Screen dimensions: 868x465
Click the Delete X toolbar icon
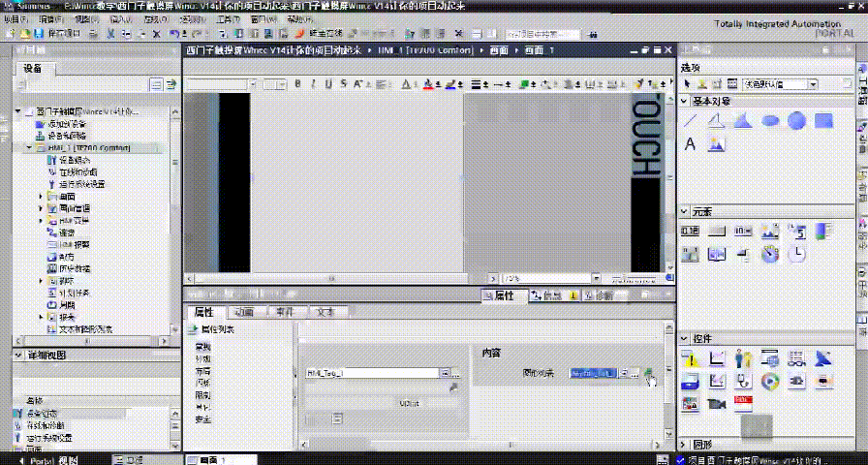[156, 34]
